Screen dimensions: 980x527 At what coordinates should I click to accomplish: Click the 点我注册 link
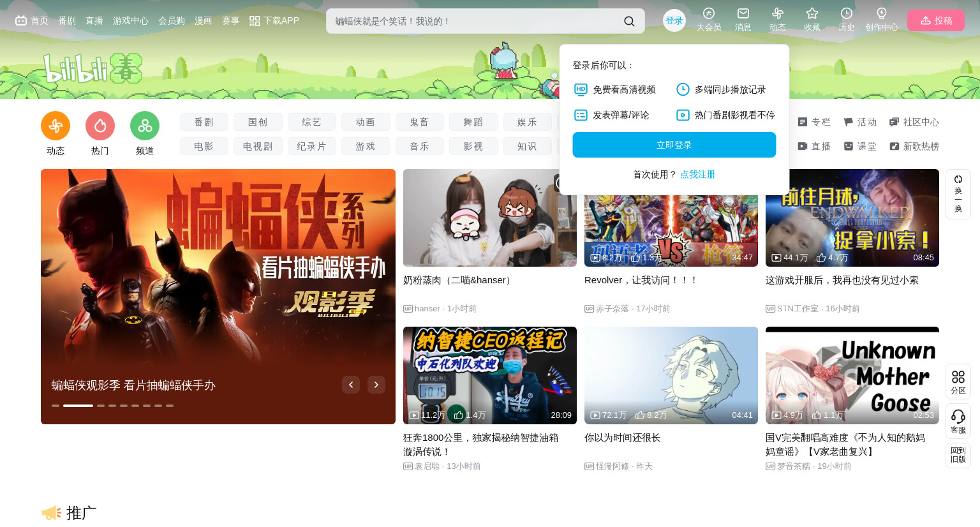point(698,174)
